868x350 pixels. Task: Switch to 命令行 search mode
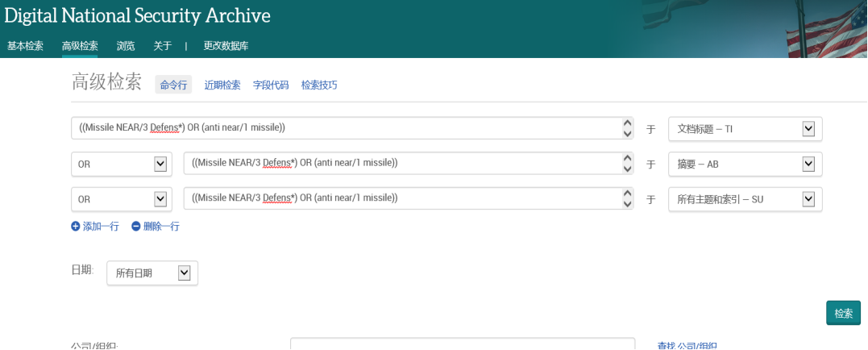pos(173,85)
